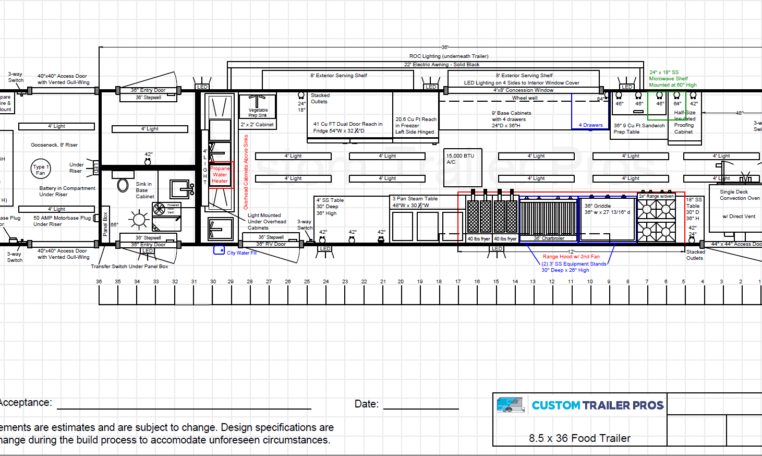Click the Acceptance signature line
Viewport: 762px width, 456px height.
184,409
